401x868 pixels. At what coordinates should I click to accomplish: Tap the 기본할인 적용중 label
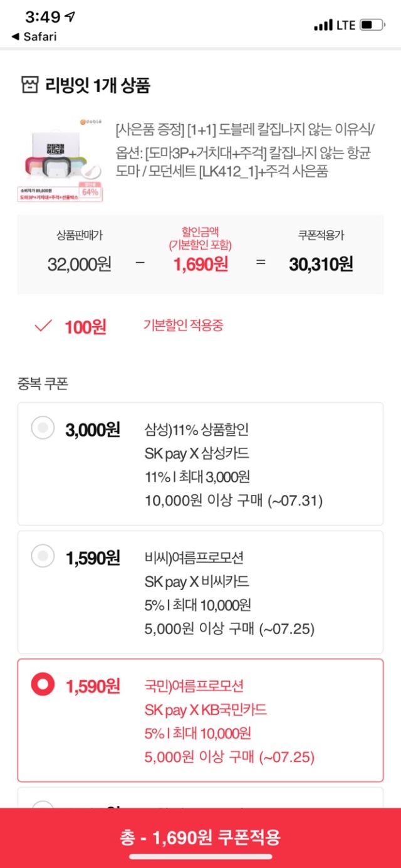click(184, 325)
